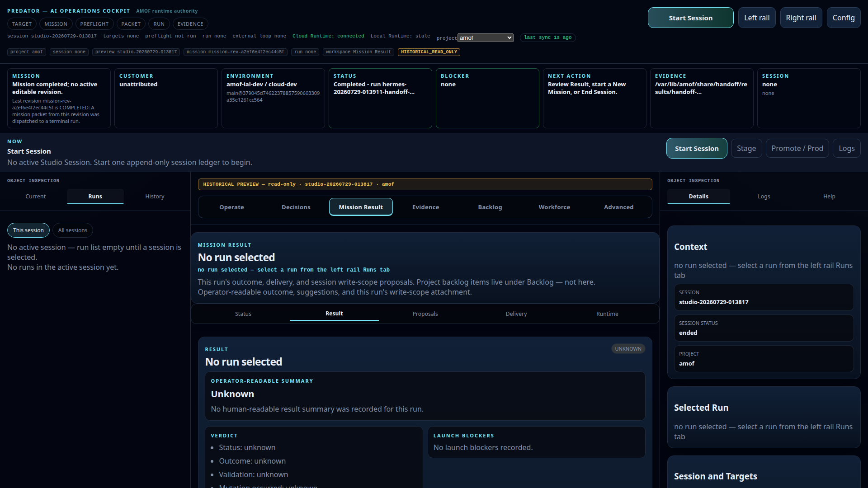Viewport: 868px width, 488px height.
Task: Click the 'session none' chip
Action: 69,52
